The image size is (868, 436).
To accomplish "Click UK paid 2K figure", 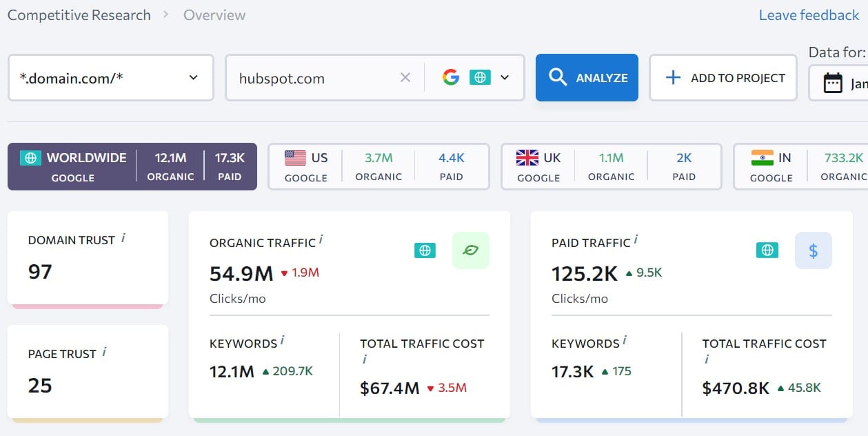I will [x=684, y=158].
